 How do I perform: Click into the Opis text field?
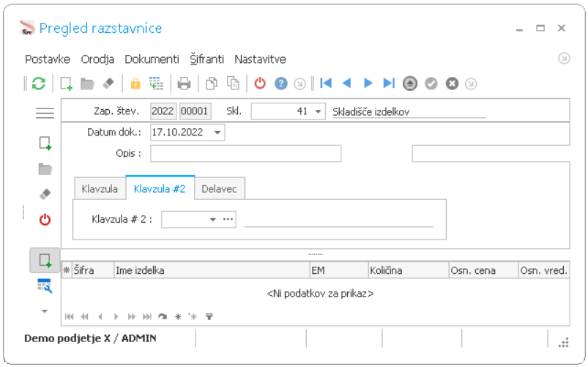245,154
